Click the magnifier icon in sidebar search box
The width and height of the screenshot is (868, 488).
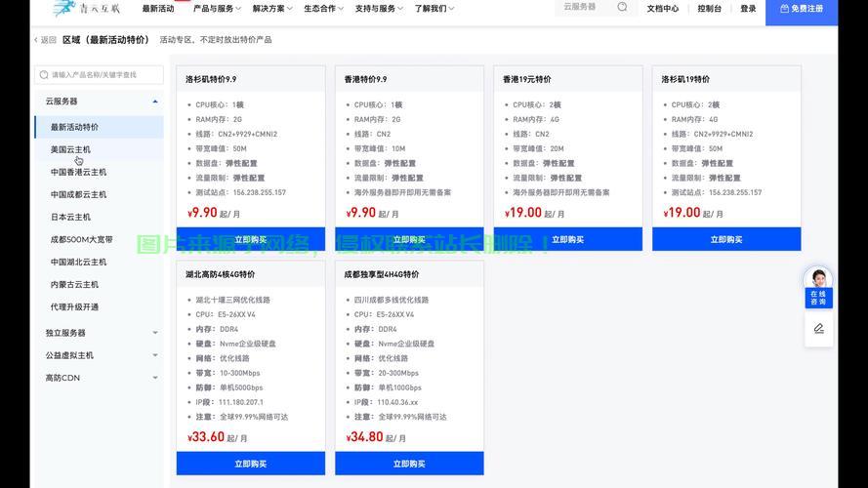click(44, 74)
